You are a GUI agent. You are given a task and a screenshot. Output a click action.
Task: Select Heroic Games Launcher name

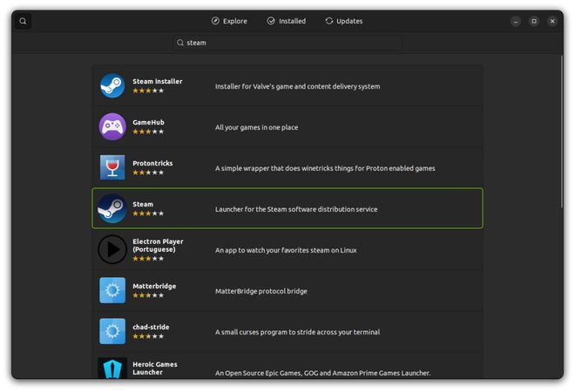pyautogui.click(x=155, y=368)
